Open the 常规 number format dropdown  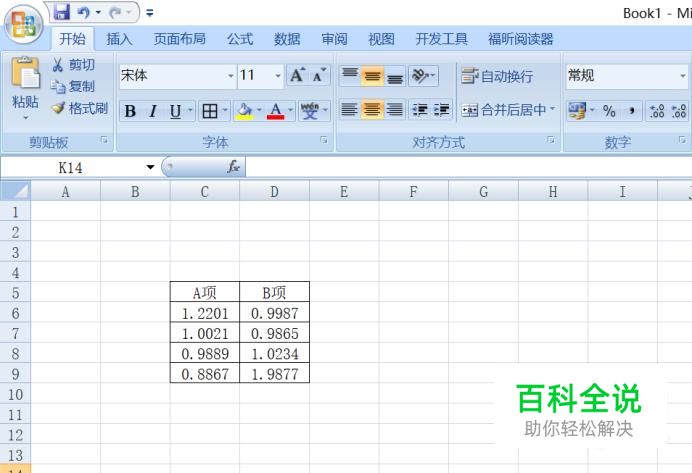[x=682, y=76]
